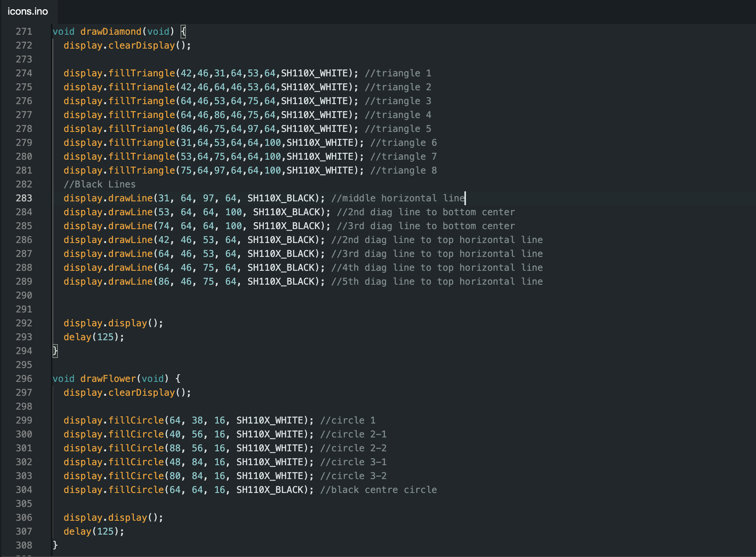
Task: Click the //triangle 8 comment
Action: (403, 170)
